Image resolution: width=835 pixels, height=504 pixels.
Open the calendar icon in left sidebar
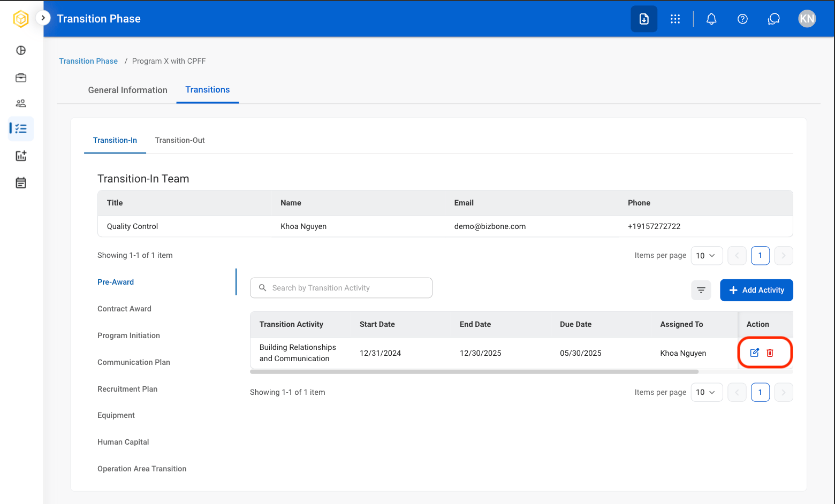[21, 183]
